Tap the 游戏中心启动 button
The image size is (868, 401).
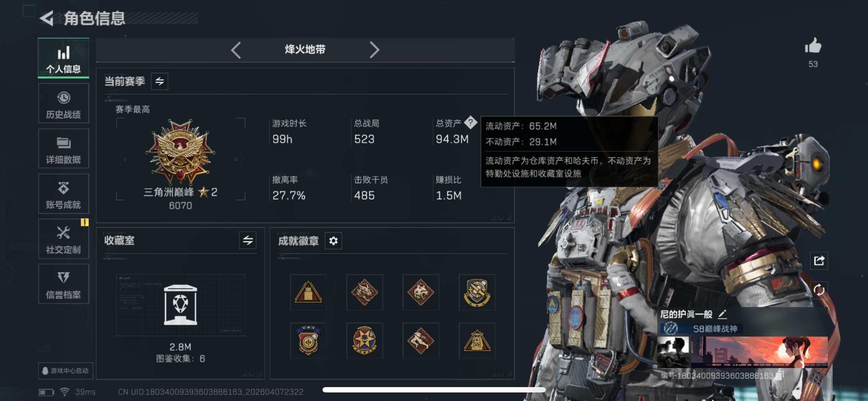(x=66, y=371)
